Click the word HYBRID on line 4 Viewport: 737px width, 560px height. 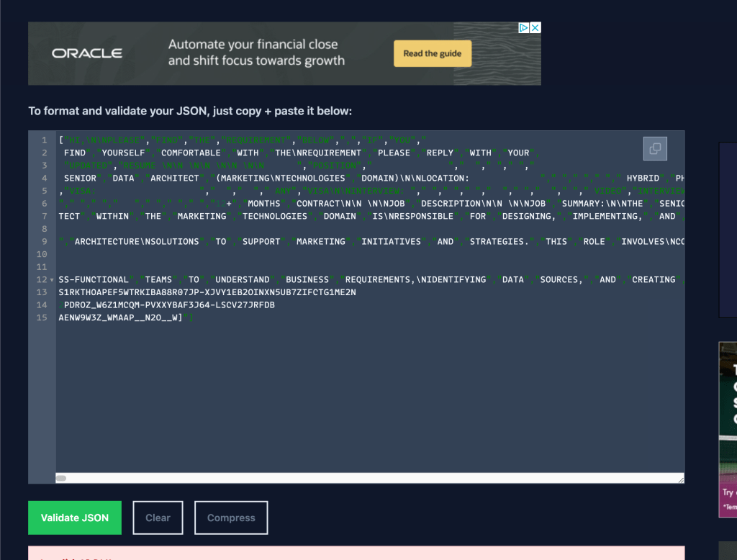[643, 179]
